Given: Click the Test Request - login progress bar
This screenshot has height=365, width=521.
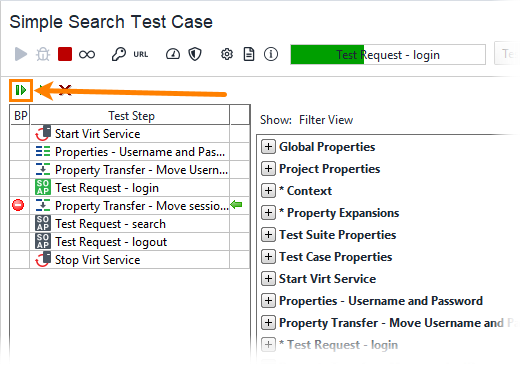Looking at the screenshot, I should tap(388, 54).
